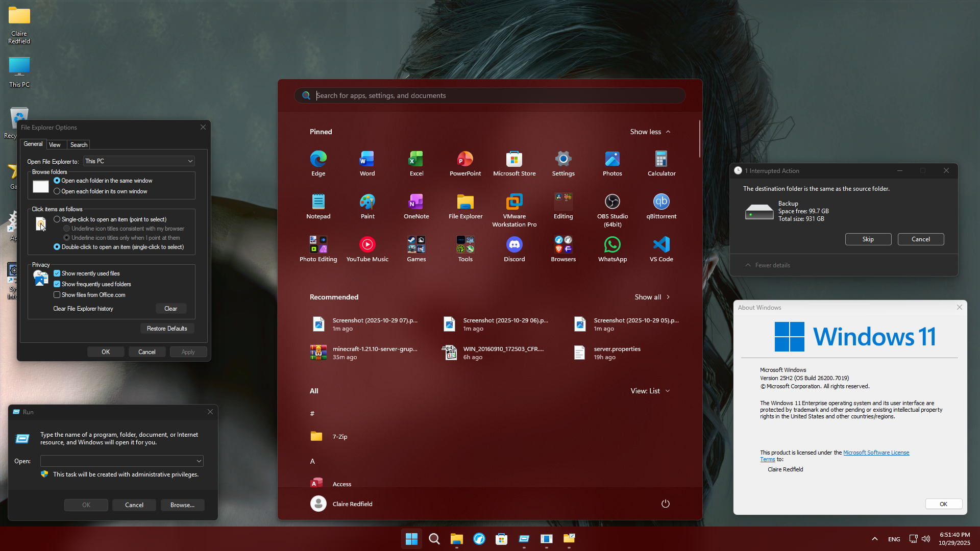The height and width of the screenshot is (551, 980).
Task: Open File Explorer pinned icon
Action: point(465,207)
